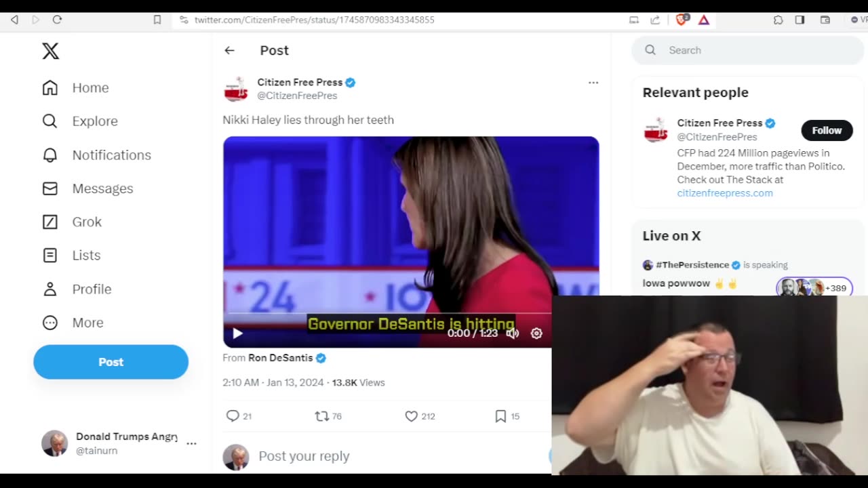
Task: Go back with the Post arrow
Action: pyautogui.click(x=229, y=50)
